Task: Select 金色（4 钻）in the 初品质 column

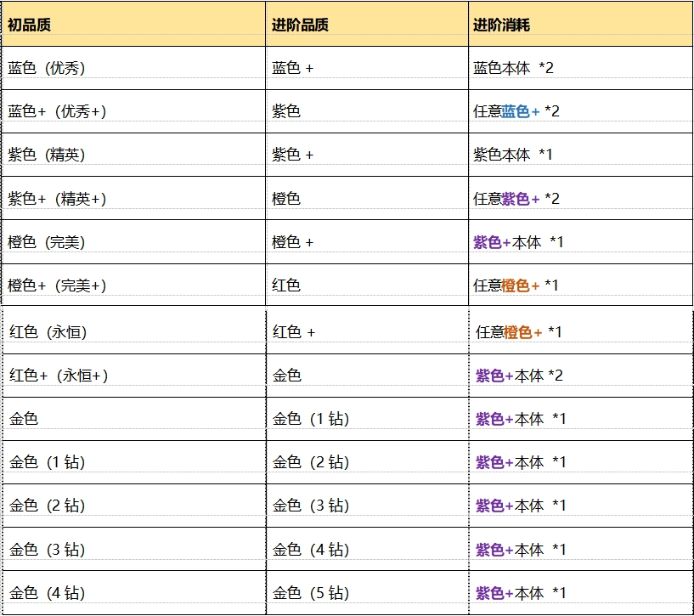Action: (48, 593)
